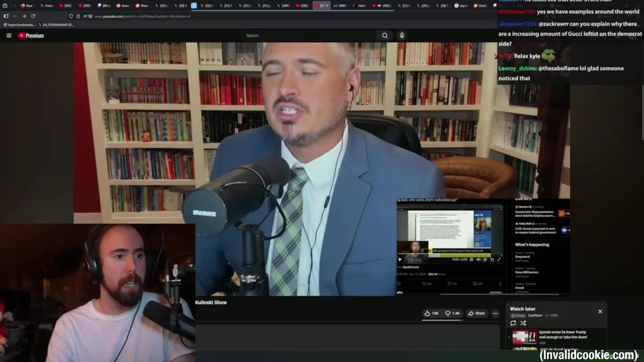The height and width of the screenshot is (362, 644).
Task: Focus the YouTube Search field
Action: tap(309, 35)
